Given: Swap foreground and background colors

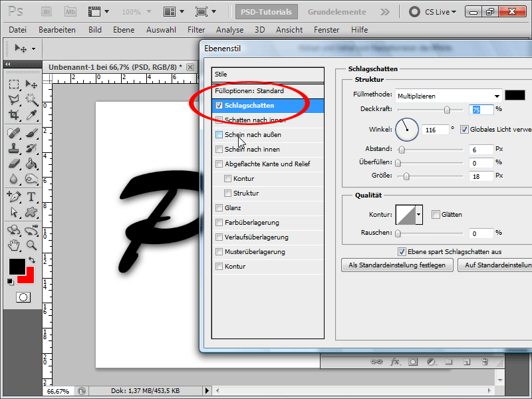Looking at the screenshot, I should click(32, 260).
